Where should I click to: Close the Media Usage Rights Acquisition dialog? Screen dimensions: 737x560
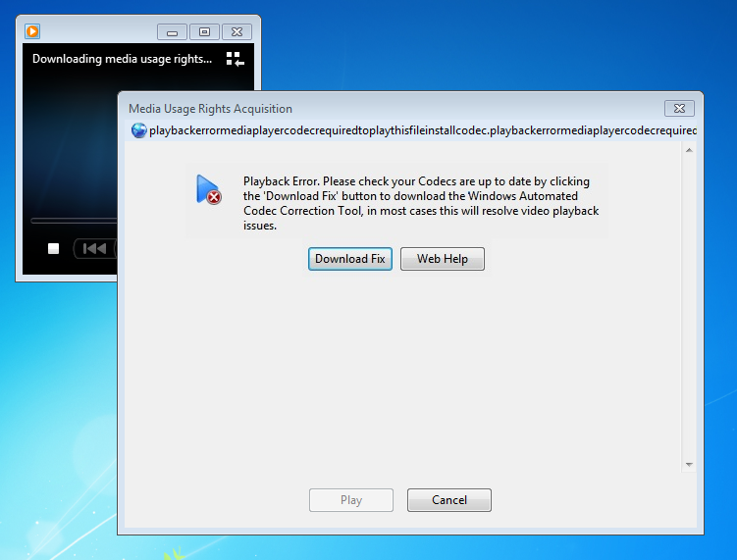[679, 109]
